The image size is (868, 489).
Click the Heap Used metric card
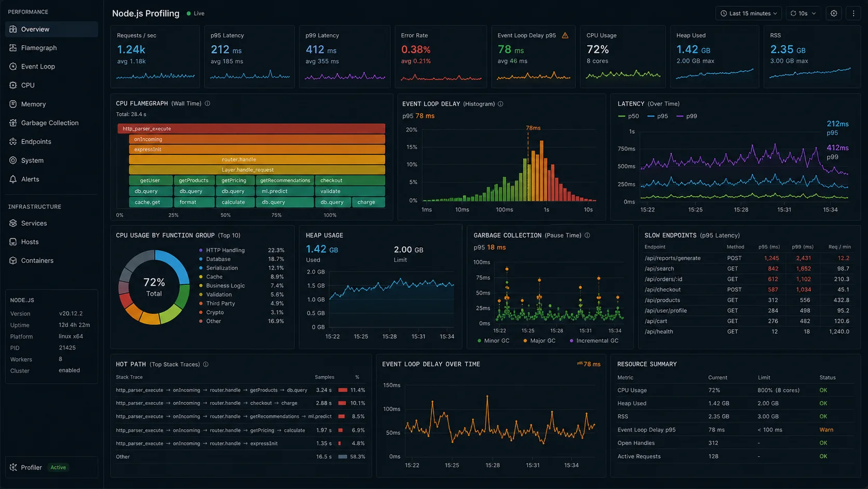tap(714, 57)
